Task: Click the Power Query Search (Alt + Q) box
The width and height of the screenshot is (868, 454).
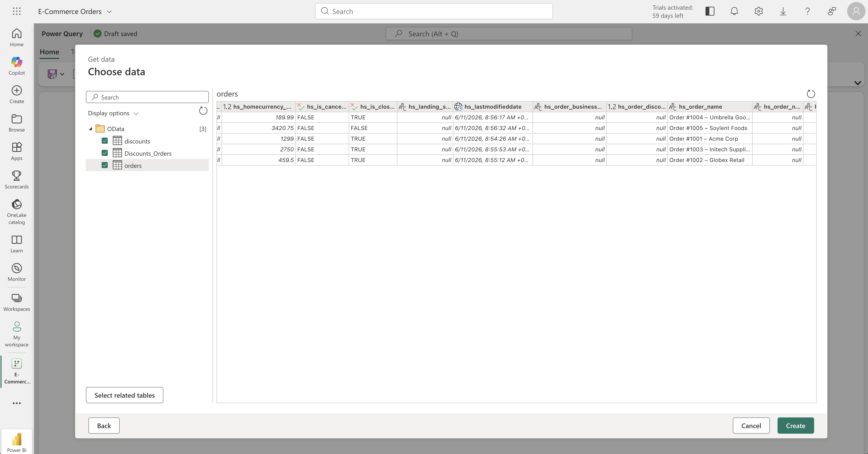Action: point(509,34)
